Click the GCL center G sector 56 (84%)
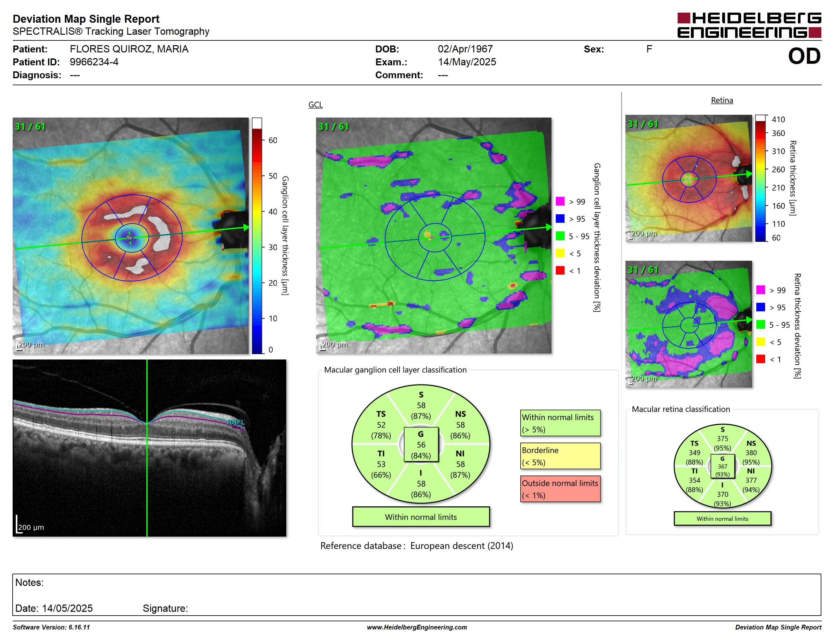This screenshot has width=834, height=644. (421, 445)
